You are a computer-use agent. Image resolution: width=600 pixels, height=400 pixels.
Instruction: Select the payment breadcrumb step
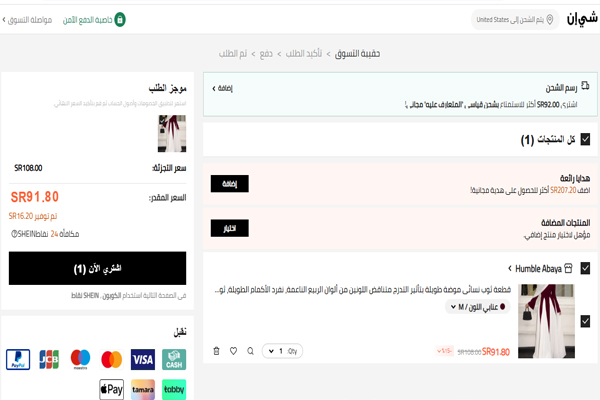266,54
